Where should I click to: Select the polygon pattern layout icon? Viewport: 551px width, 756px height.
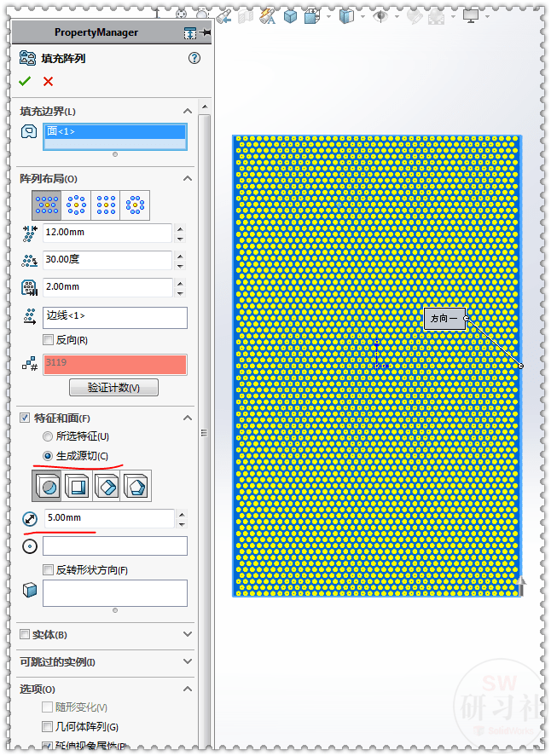coord(135,205)
